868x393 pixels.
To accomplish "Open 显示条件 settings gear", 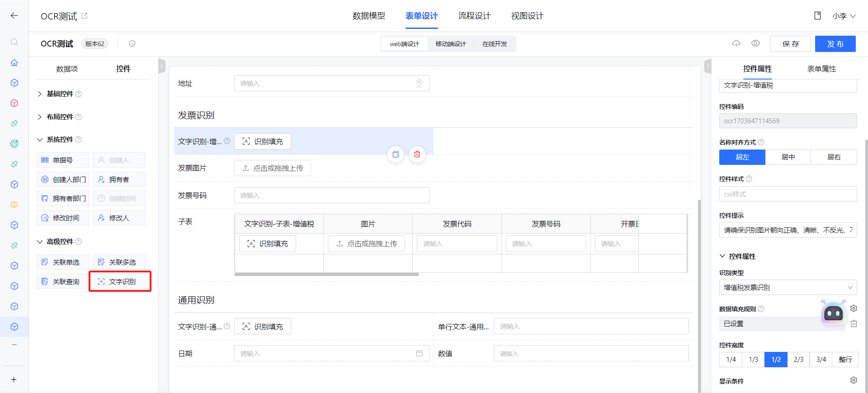I will 854,380.
